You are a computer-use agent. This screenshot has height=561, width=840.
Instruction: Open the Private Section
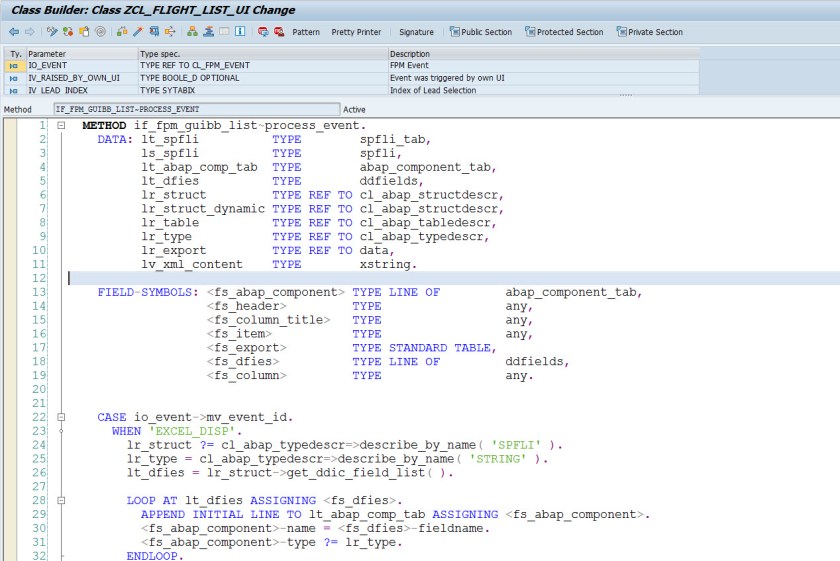click(649, 32)
